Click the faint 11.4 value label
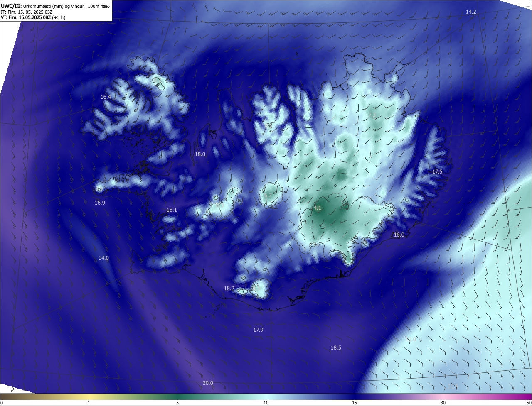Image resolution: width=532 pixels, height=406 pixels. pyautogui.click(x=453, y=386)
